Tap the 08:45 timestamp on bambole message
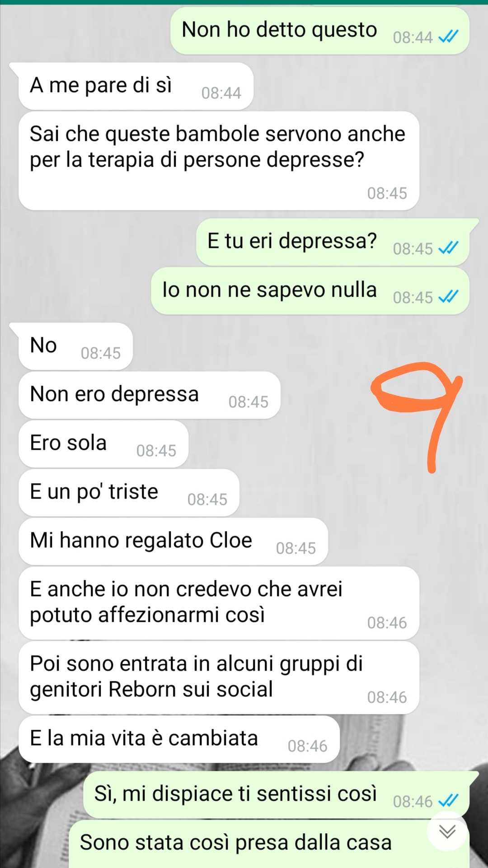Viewport: 488px width, 868px height. click(387, 193)
